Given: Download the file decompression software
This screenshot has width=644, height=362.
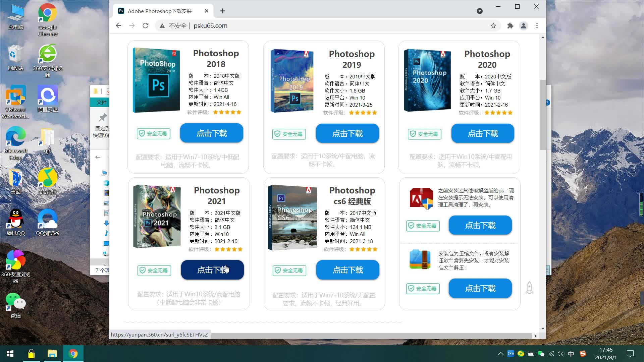Looking at the screenshot, I should coord(480,288).
